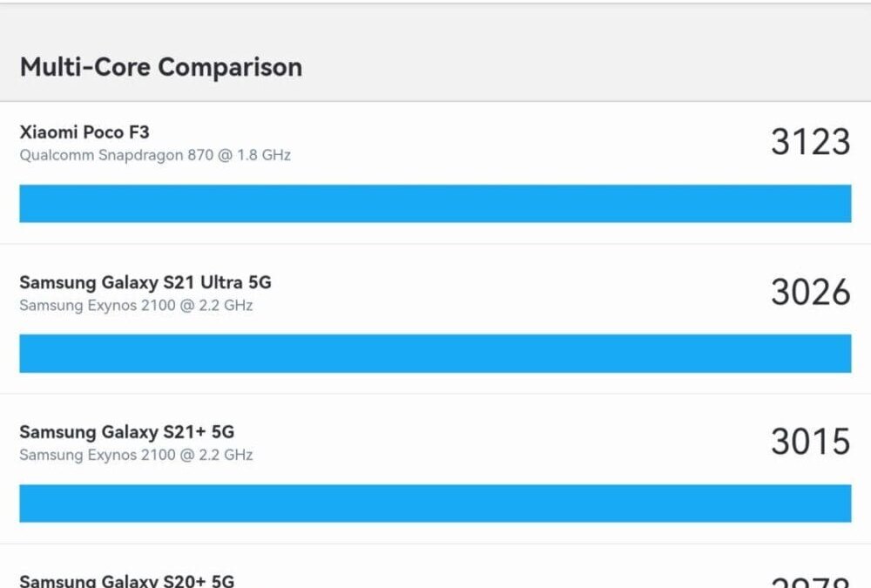The image size is (871, 588).
Task: Click the Exynos 2100 subtitle under Galaxy S21+
Action: 136,455
